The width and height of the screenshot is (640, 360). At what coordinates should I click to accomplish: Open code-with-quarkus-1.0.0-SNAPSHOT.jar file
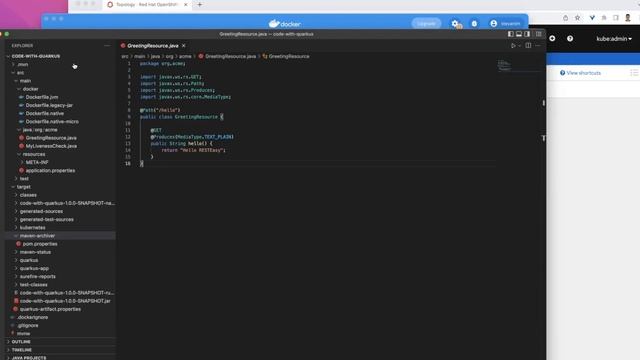(65, 301)
